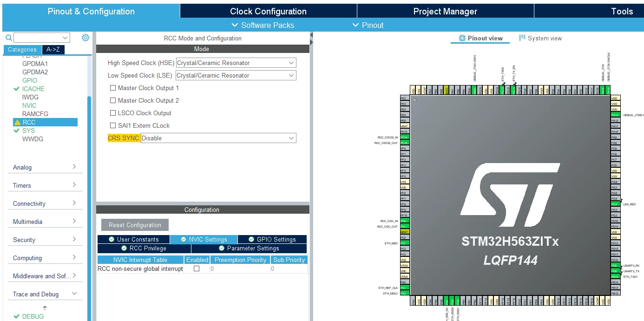Image resolution: width=644 pixels, height=321 pixels.
Task: Open the Pinout menu in the sub-toolbar
Action: pyautogui.click(x=368, y=25)
